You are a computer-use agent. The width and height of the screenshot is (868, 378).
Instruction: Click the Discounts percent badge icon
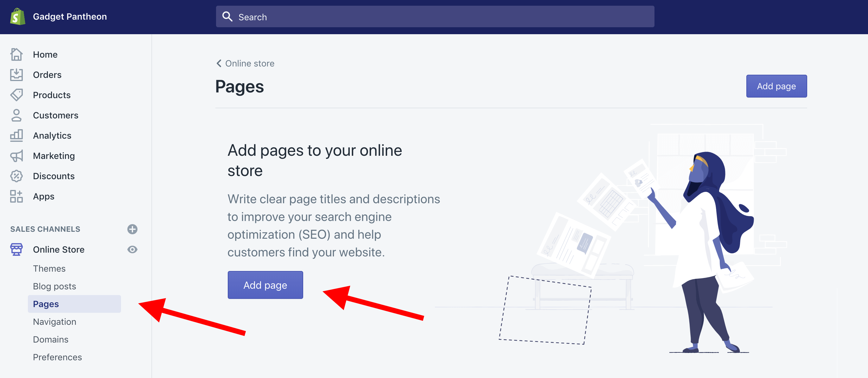pyautogui.click(x=16, y=176)
